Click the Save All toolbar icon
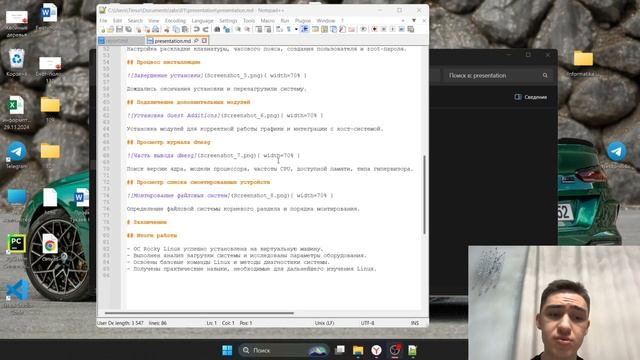This screenshot has width=640, height=360. (x=129, y=29)
